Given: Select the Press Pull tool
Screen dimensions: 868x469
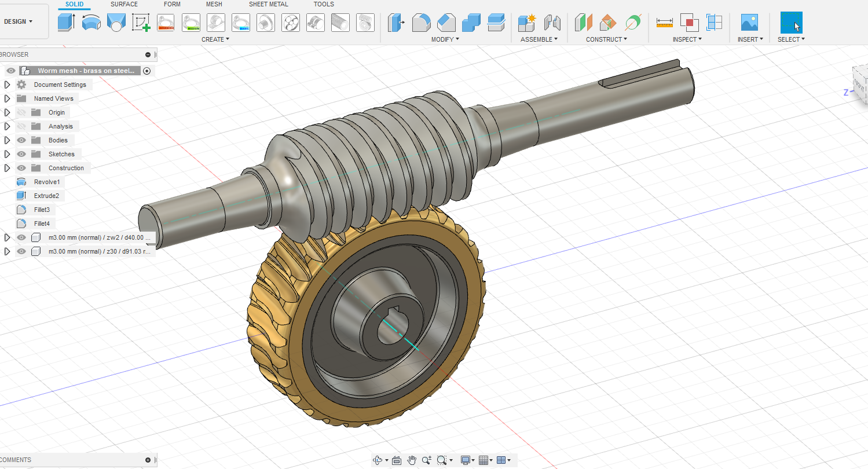Looking at the screenshot, I should pyautogui.click(x=396, y=23).
